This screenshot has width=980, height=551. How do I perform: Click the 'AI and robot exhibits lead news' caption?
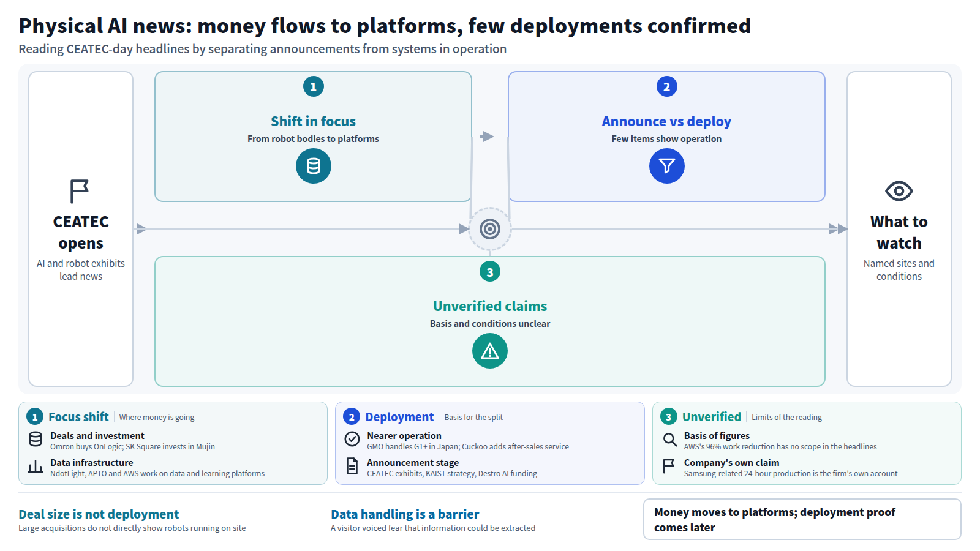(81, 270)
